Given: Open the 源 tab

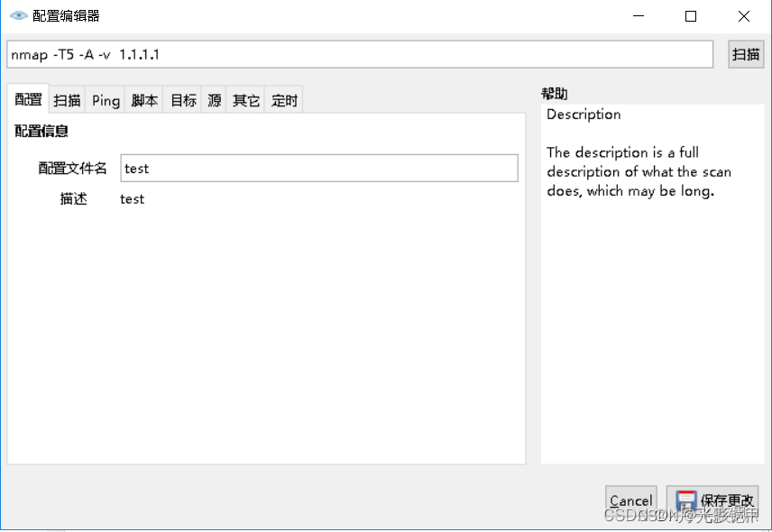Looking at the screenshot, I should pos(214,100).
